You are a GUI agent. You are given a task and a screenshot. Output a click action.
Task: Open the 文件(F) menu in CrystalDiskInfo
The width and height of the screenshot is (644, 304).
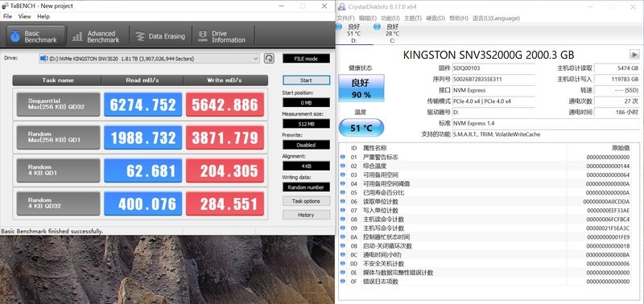346,18
